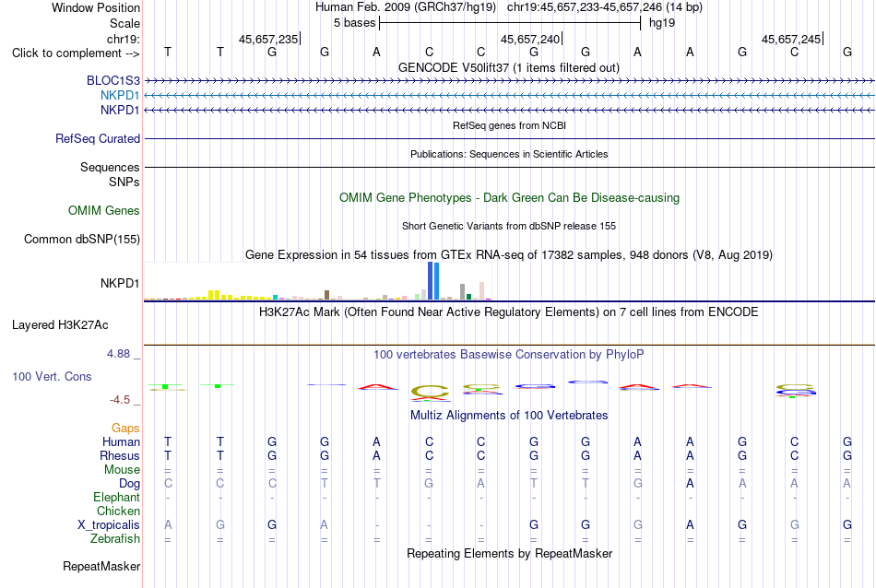Viewport: 876px width, 588px height.
Task: Click 'Short Genetic Variants from dbSNP' title
Action: click(509, 226)
